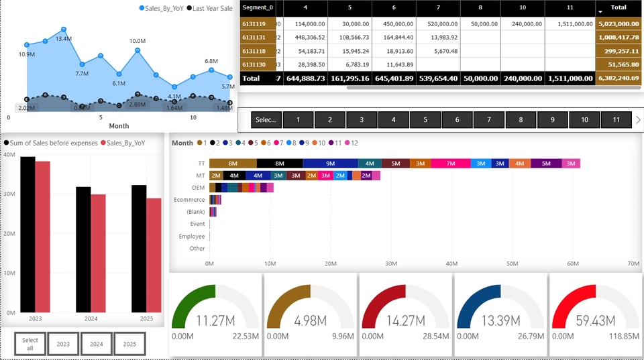This screenshot has width=644, height=360.
Task: Click the Month 1 brown legend dot
Action: click(199, 143)
